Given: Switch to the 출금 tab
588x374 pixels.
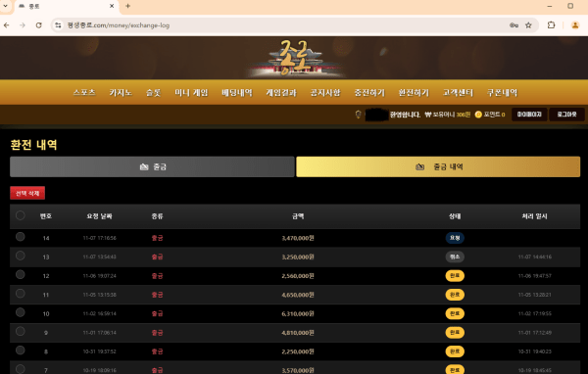Looking at the screenshot, I should coord(152,166).
